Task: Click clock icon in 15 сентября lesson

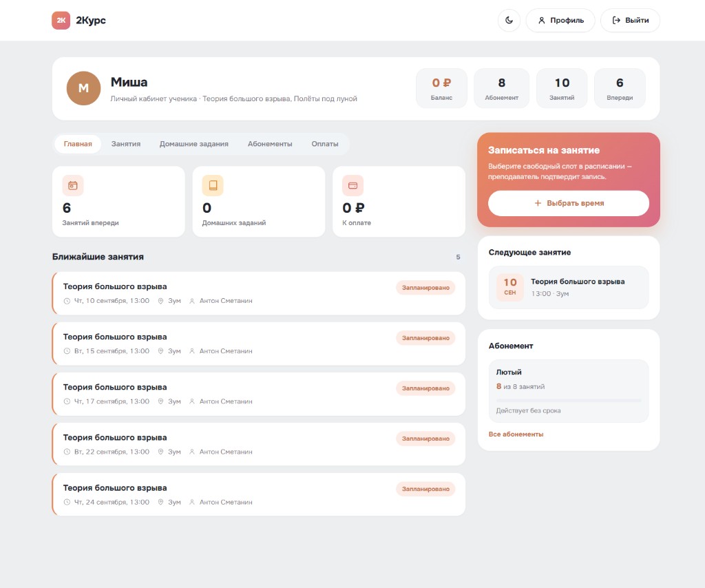Action: coord(67,351)
